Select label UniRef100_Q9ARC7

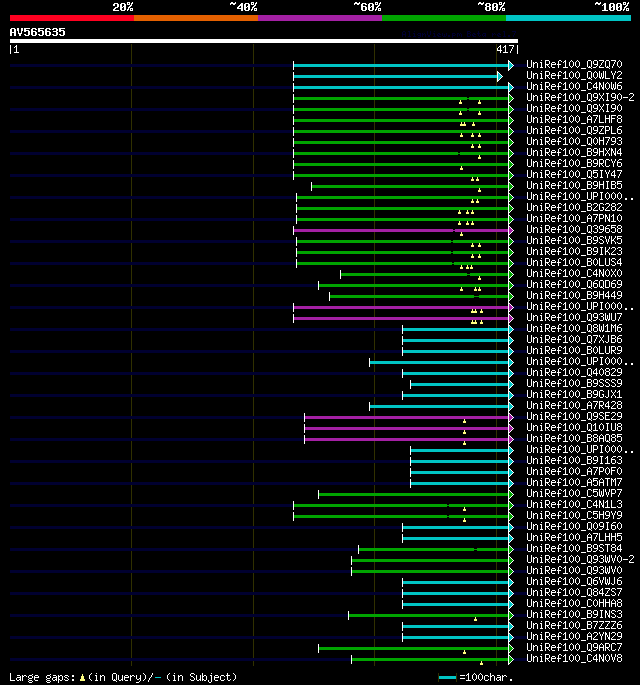(x=574, y=647)
